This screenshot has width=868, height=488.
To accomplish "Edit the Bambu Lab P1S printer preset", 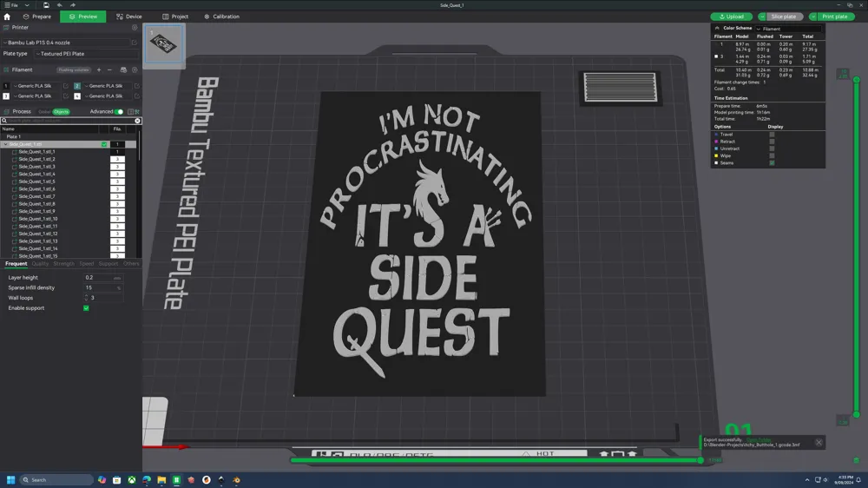I will pos(134,43).
